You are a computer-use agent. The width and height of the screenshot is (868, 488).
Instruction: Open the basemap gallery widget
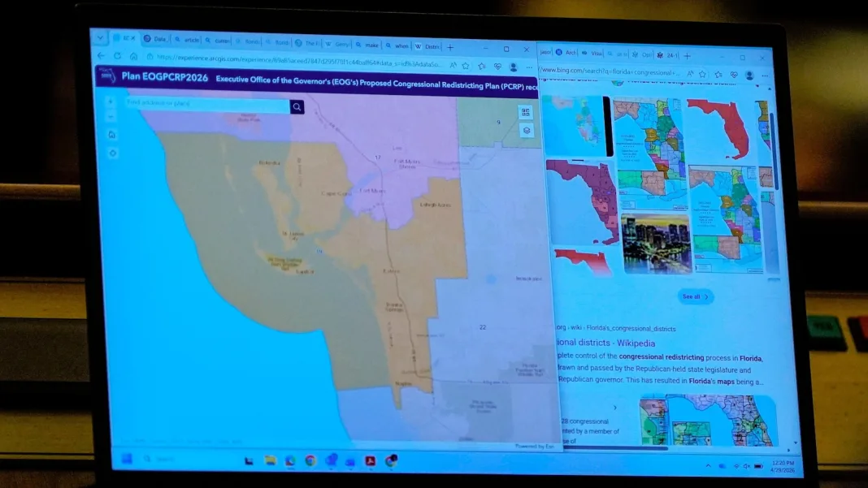pyautogui.click(x=525, y=113)
